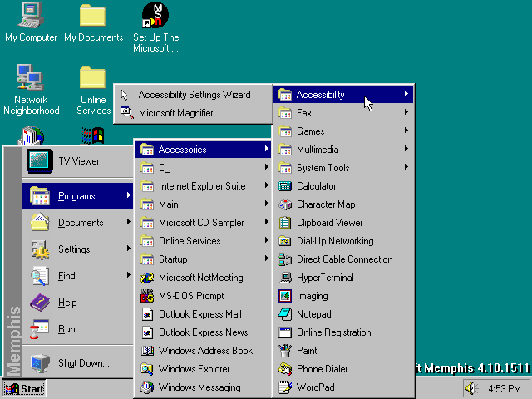Image resolution: width=532 pixels, height=399 pixels.
Task: Click the Microsoft NetMeeting icon
Action: click(x=147, y=278)
